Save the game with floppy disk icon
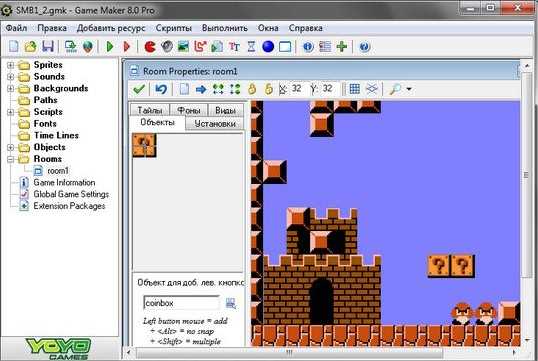This screenshot has width=538, height=361. point(48,46)
